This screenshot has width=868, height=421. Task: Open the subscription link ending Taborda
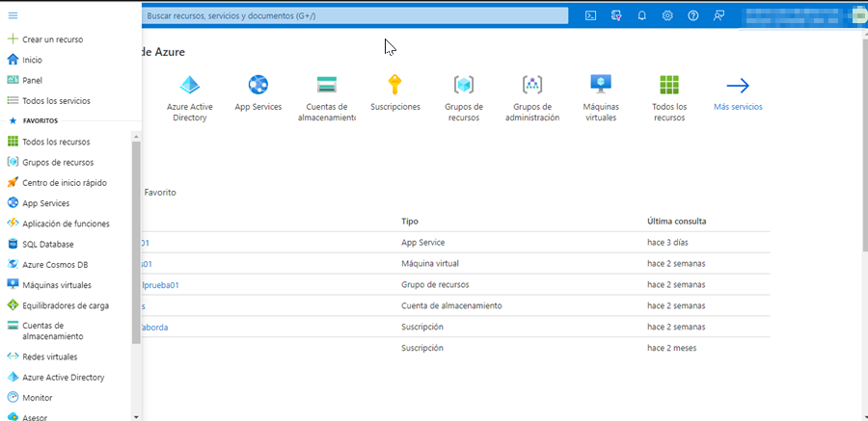pyautogui.click(x=155, y=327)
